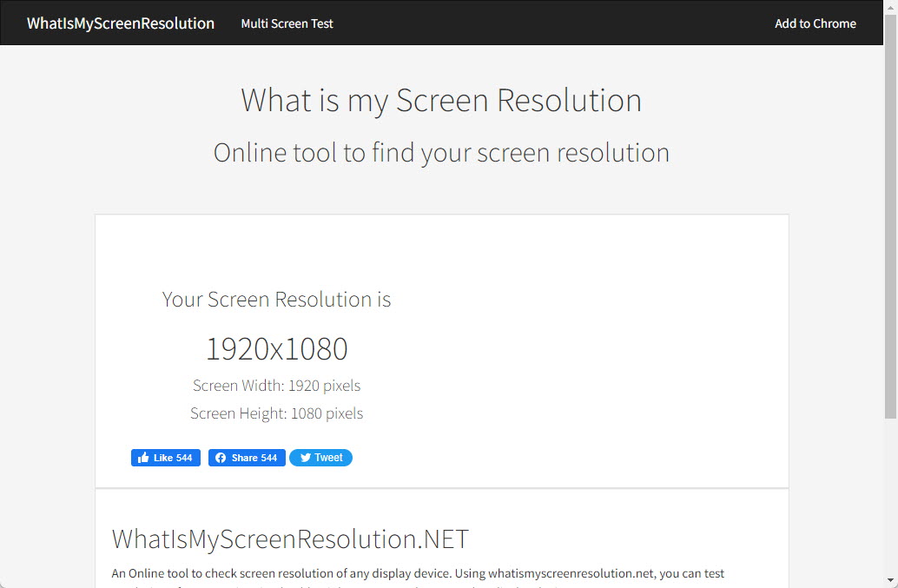
Task: Click the 'What is my Screen Resolution' heading
Action: 441,101
